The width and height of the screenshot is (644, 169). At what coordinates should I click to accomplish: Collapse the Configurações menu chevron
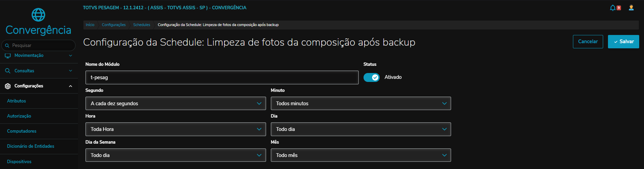tap(70, 86)
